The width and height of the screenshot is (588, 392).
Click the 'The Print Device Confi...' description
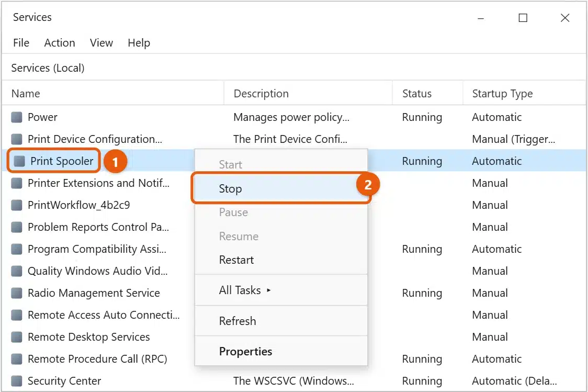[290, 139]
